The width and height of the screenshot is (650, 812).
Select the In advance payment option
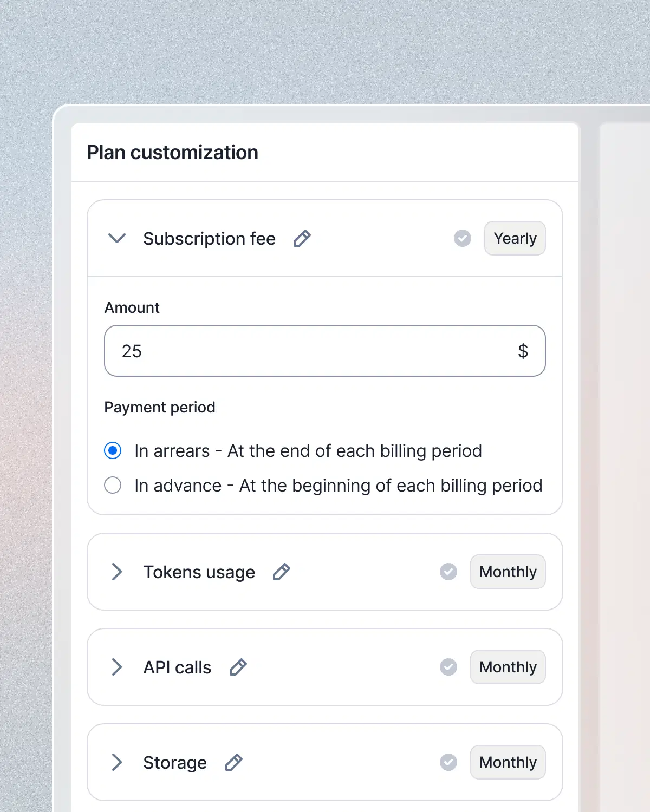[x=113, y=485]
